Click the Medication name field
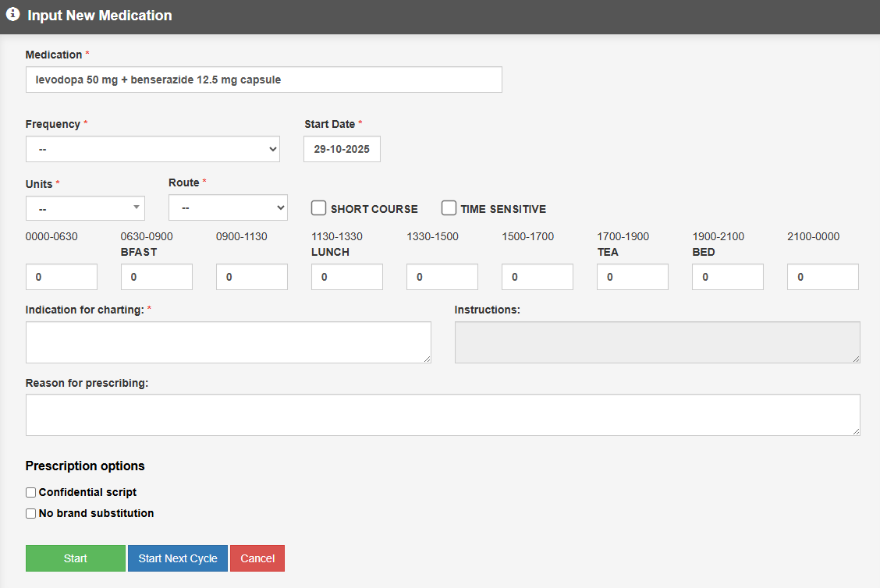Image resolution: width=880 pixels, height=588 pixels. tap(264, 80)
